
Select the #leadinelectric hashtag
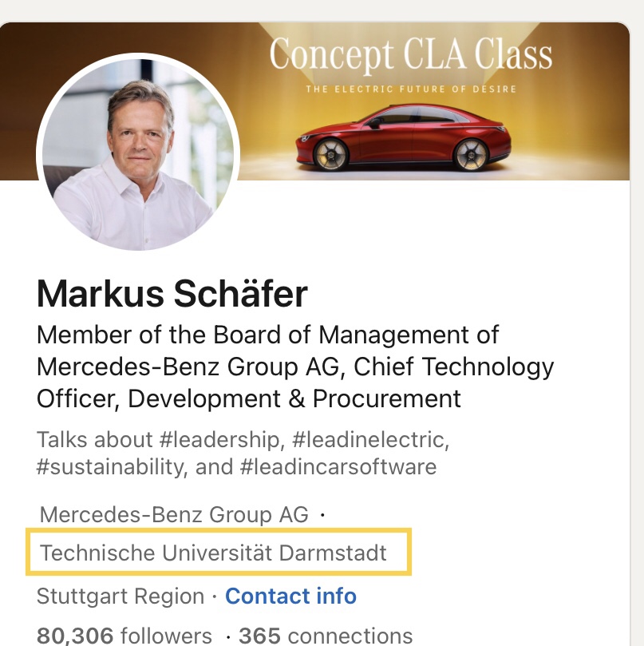click(x=370, y=440)
